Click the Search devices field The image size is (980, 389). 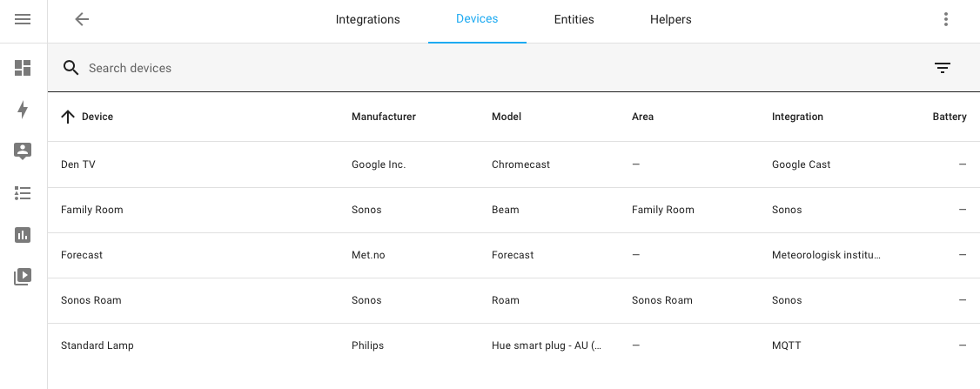(348, 68)
